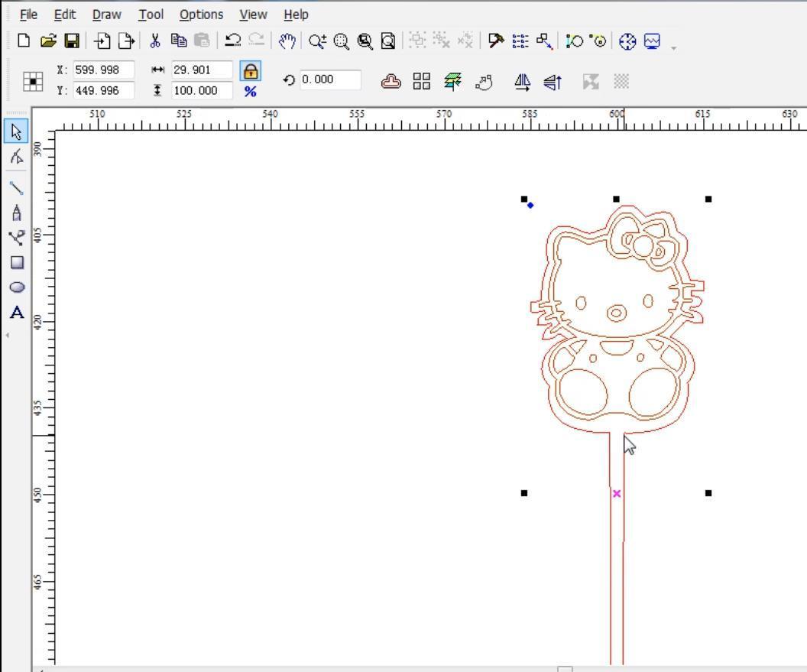Activate the Pan hand tool
807x672 pixels.
tap(288, 42)
